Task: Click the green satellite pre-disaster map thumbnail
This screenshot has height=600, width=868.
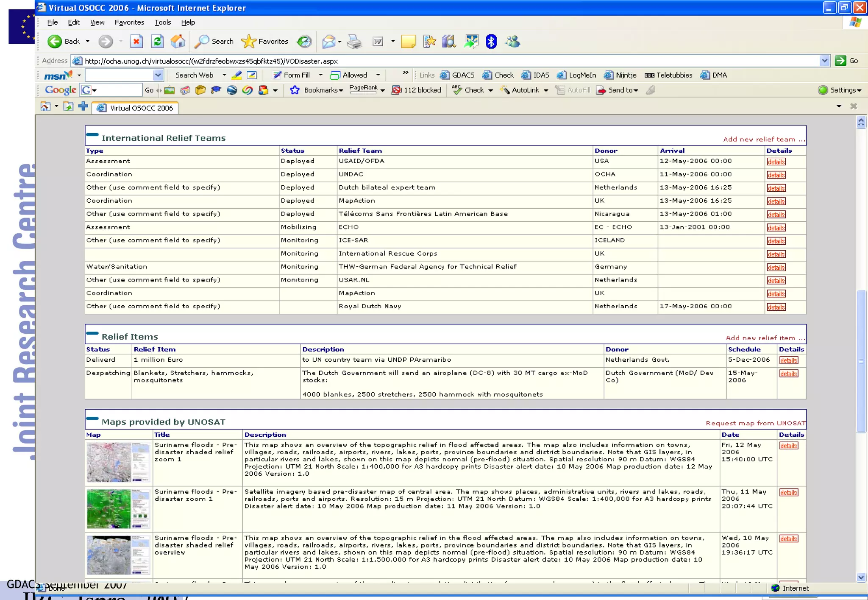Action: click(x=118, y=509)
